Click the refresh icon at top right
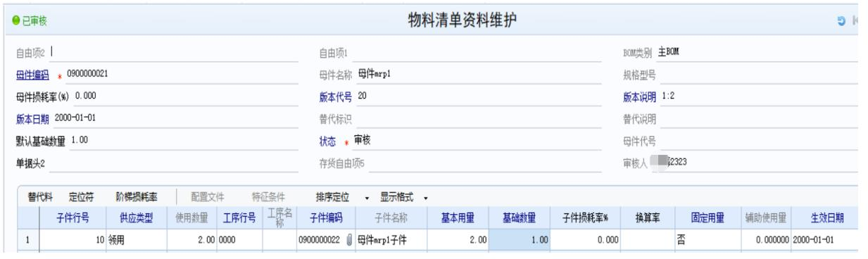Screen dimensions: 868x259 click(842, 22)
